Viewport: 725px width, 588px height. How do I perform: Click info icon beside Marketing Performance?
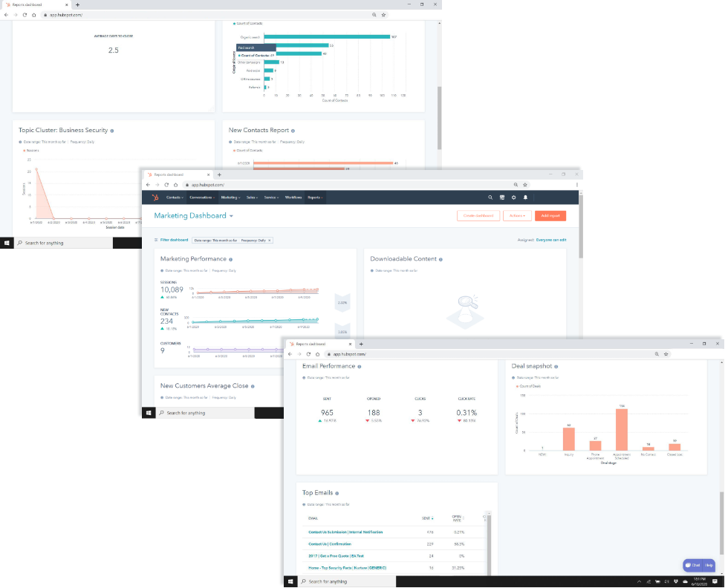pos(231,260)
